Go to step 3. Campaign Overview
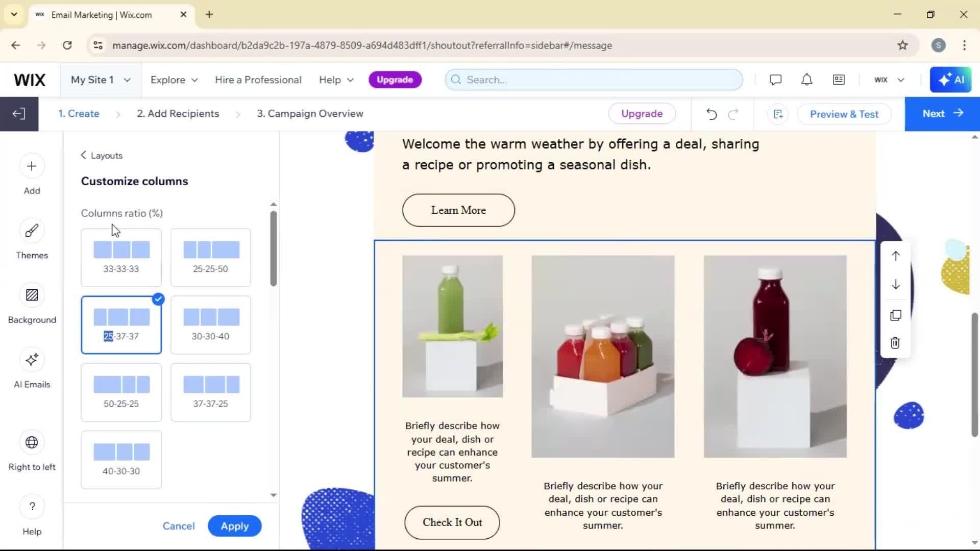This screenshot has height=551, width=980. [x=310, y=114]
